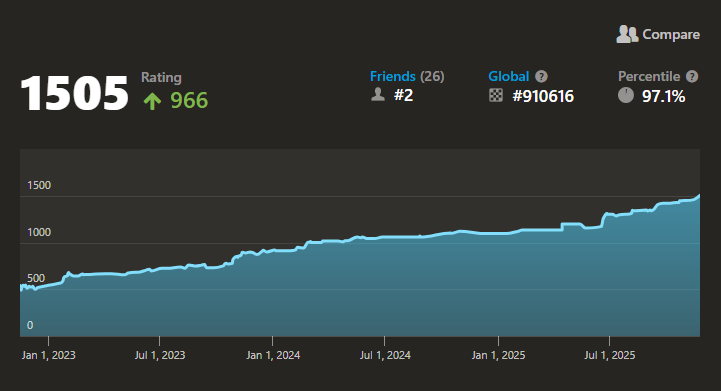Click the 1500 y-axis label
The height and width of the screenshot is (391, 721).
[x=39, y=185]
